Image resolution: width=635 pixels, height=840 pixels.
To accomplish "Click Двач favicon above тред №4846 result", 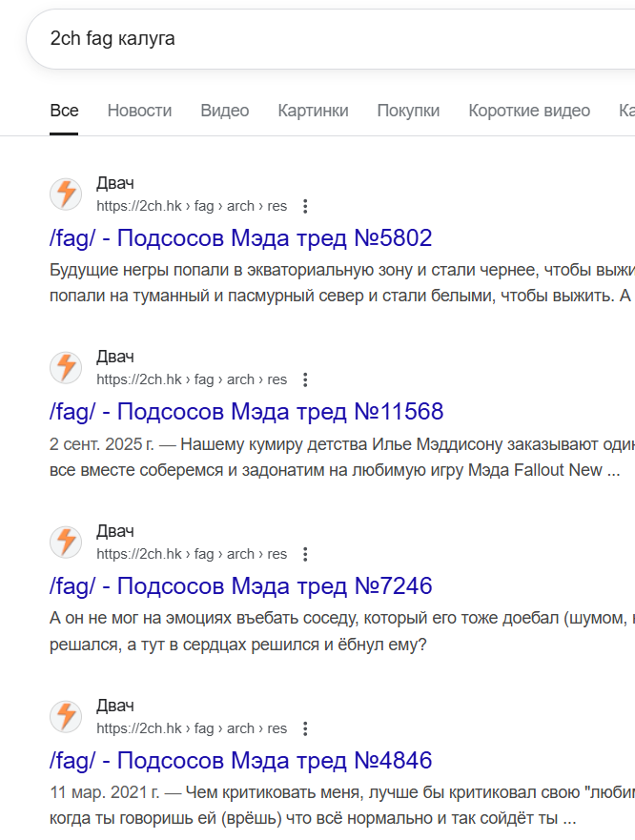I will pyautogui.click(x=66, y=716).
